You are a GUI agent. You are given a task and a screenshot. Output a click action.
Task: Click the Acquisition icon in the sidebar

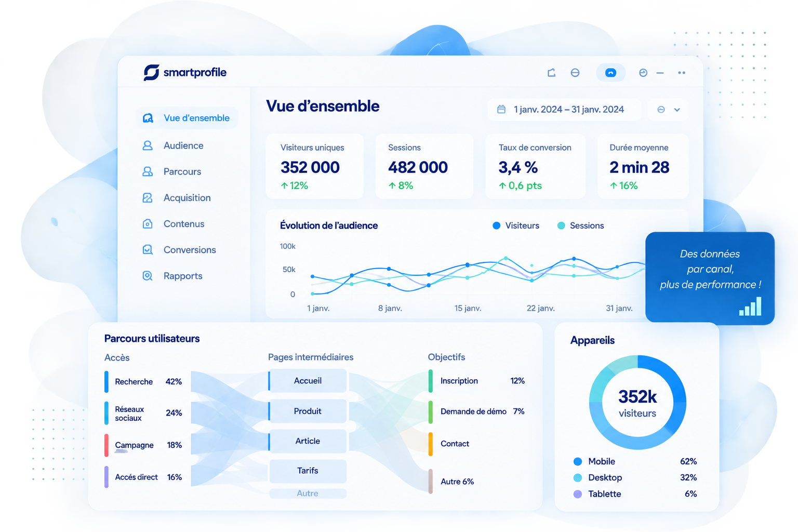click(x=148, y=198)
